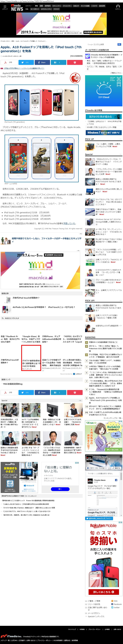
Task: Open the IoTセキュリティ feature tag
Action: point(46,9)
